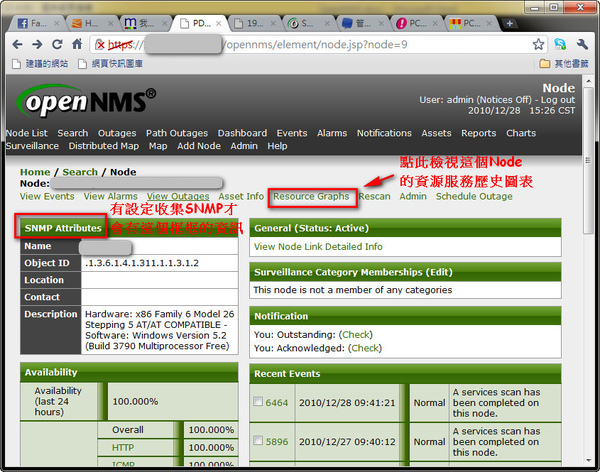Open event 5896 link
Image resolution: width=600 pixels, height=472 pixels.
pyautogui.click(x=277, y=442)
